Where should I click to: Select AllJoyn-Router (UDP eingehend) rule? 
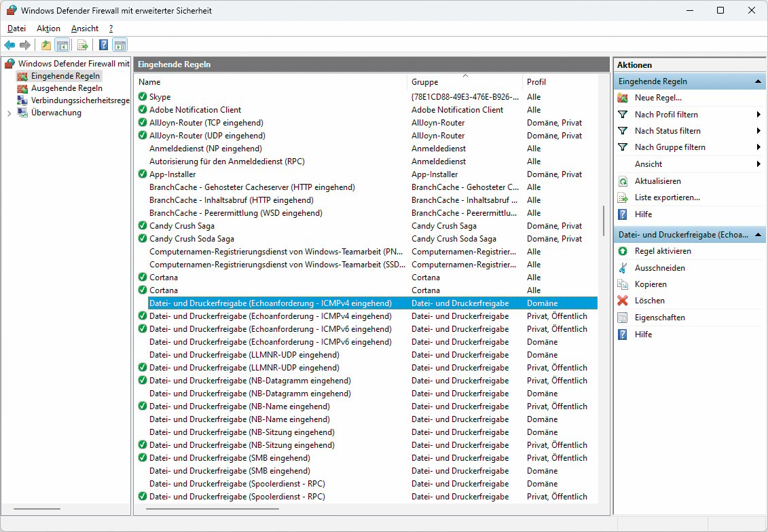pyautogui.click(x=367, y=136)
